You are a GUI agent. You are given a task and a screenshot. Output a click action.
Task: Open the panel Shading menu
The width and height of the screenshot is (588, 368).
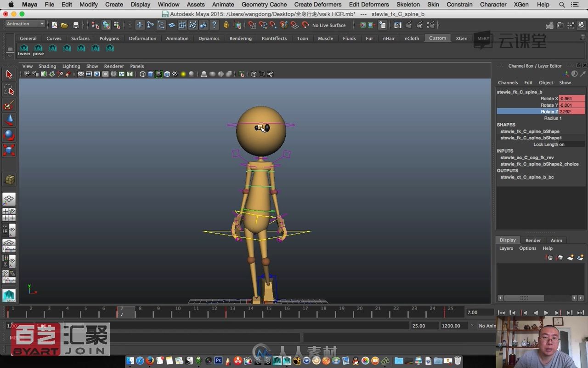click(x=47, y=66)
